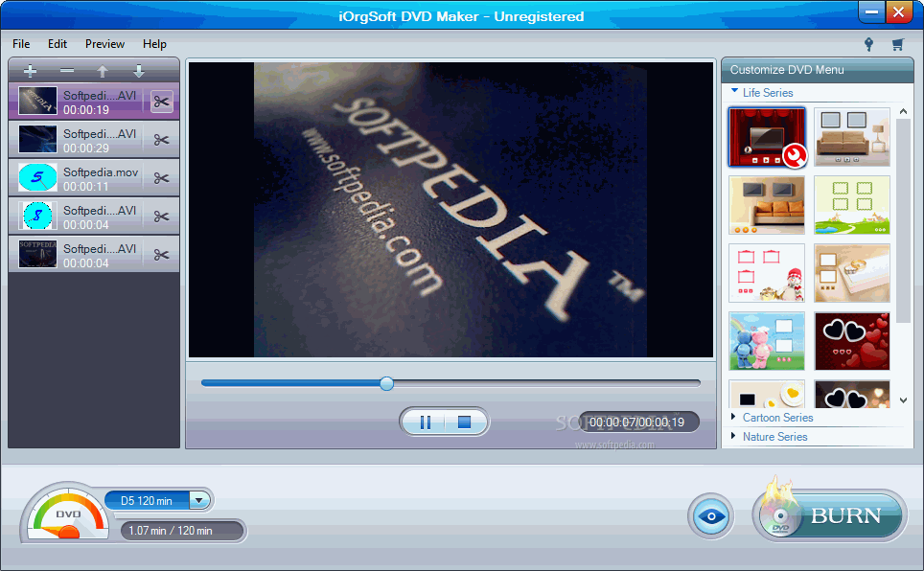This screenshot has width=924, height=571.
Task: Click the add file plus icon
Action: (x=30, y=71)
